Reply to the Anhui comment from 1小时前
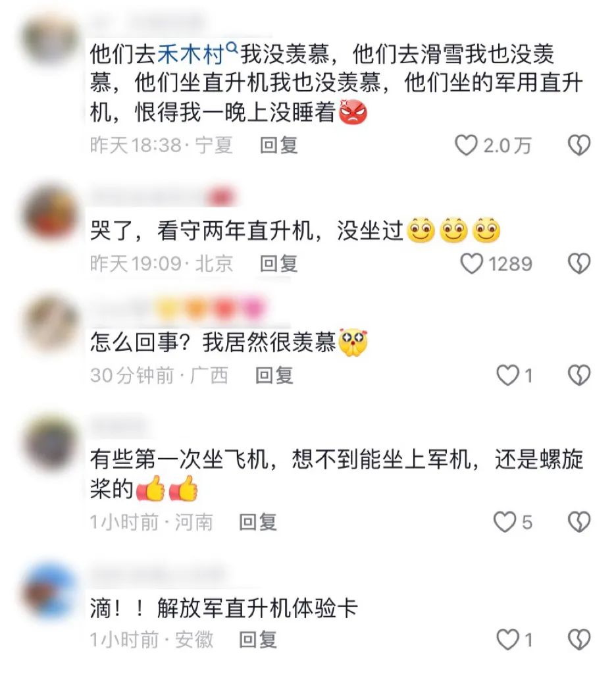The width and height of the screenshot is (616, 674). pos(258,640)
